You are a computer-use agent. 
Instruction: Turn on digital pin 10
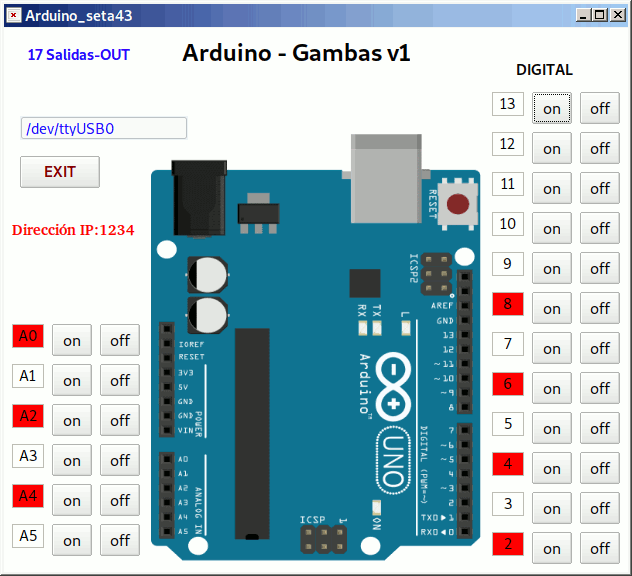[551, 228]
